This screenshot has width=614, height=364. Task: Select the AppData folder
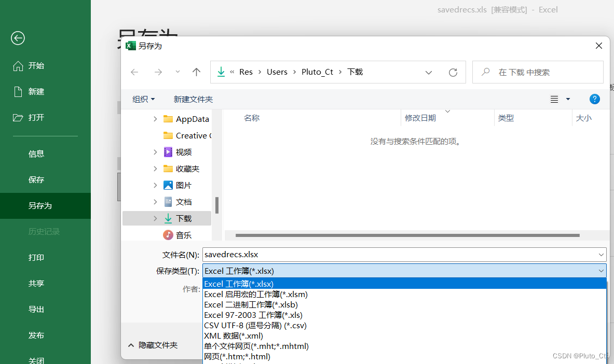point(186,119)
